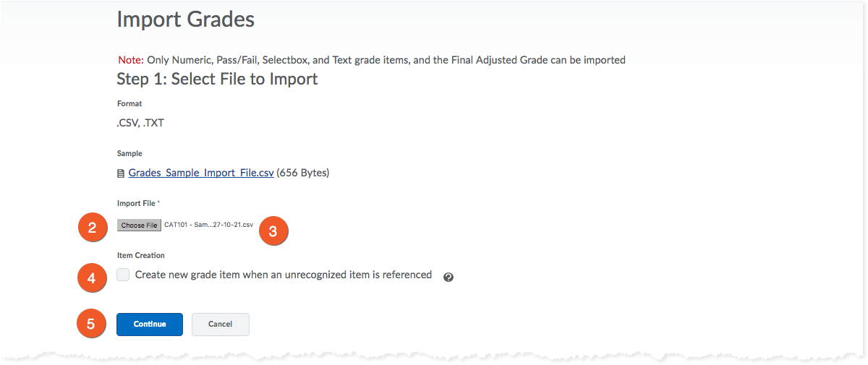
Task: Click the selected CAT101 file name text
Action: (x=209, y=226)
